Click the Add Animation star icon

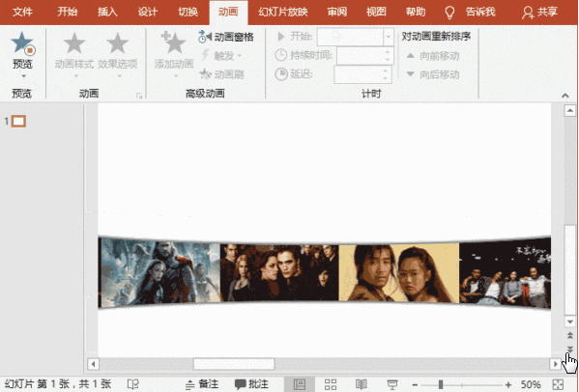[x=174, y=43]
